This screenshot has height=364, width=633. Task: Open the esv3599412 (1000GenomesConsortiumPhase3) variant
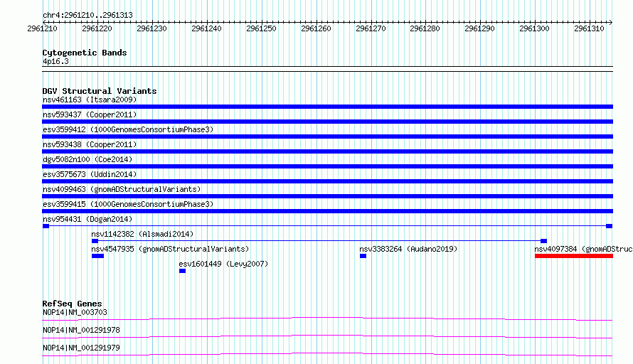[x=128, y=129]
